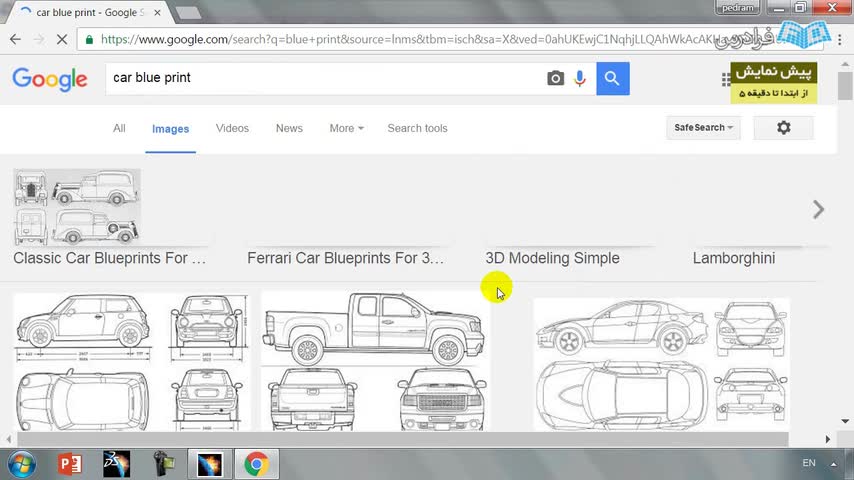Click 'Ferrari Car Blueprints For 3...' suggestion
The width and height of the screenshot is (854, 480).
click(345, 258)
